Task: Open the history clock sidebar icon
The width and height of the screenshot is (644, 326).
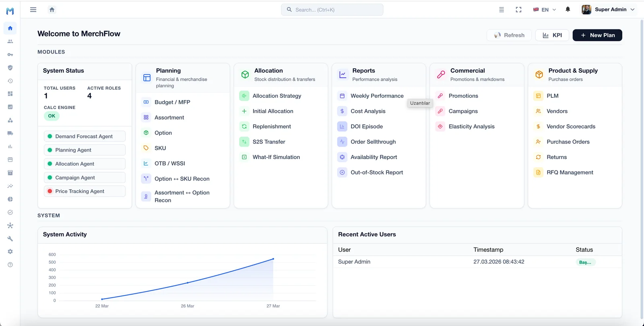Action: coord(10,81)
